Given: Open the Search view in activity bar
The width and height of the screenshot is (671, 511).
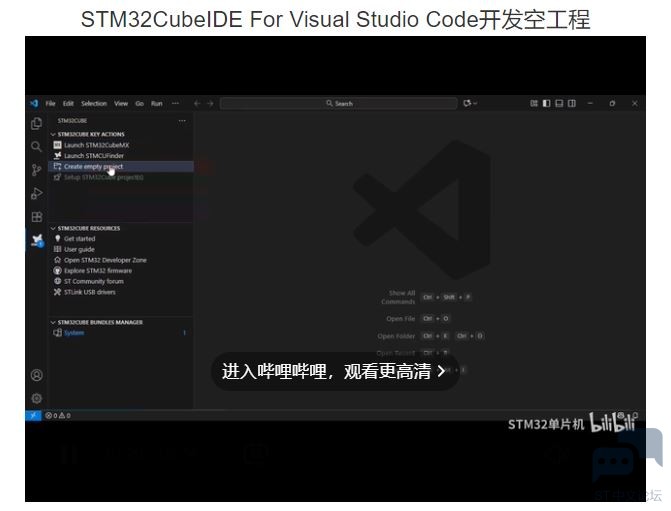Looking at the screenshot, I should pos(37,147).
